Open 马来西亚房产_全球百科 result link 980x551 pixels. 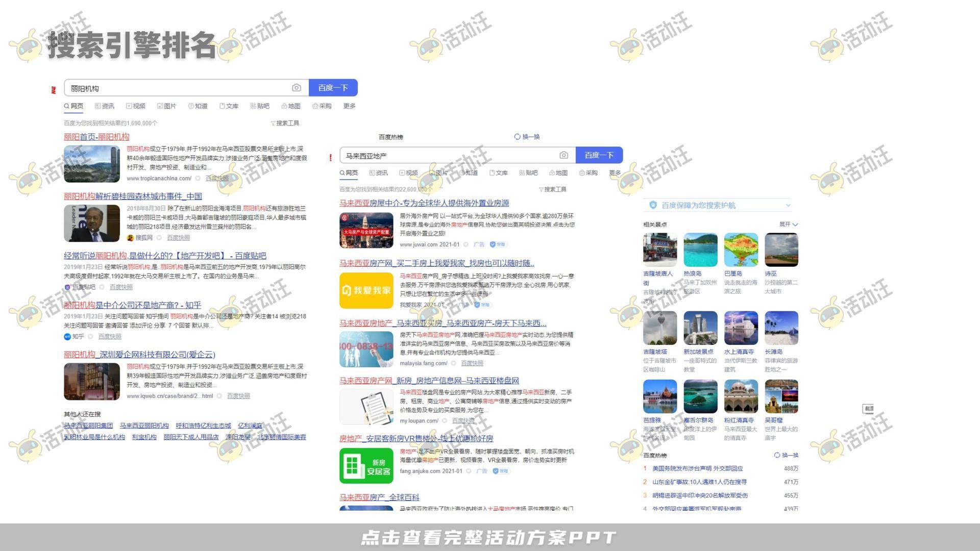point(379,497)
